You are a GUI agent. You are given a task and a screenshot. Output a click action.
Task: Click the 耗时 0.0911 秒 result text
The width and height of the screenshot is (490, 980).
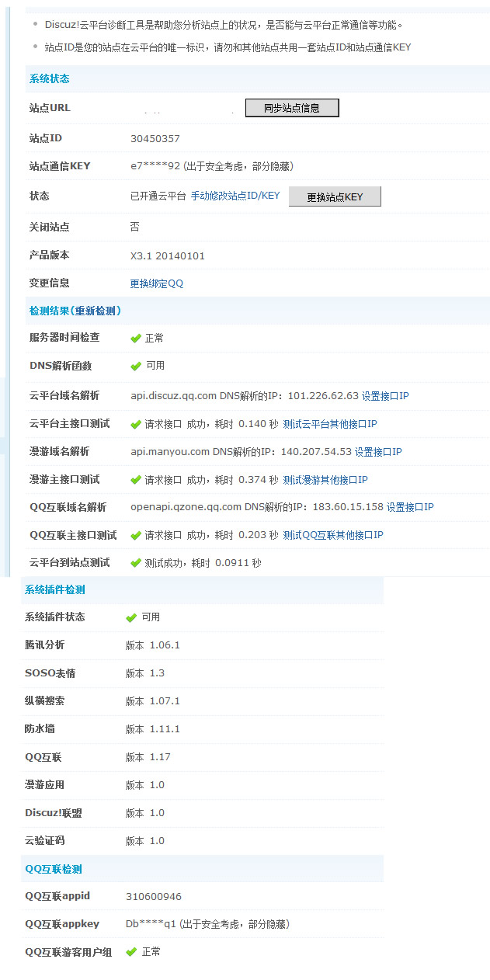225,563
